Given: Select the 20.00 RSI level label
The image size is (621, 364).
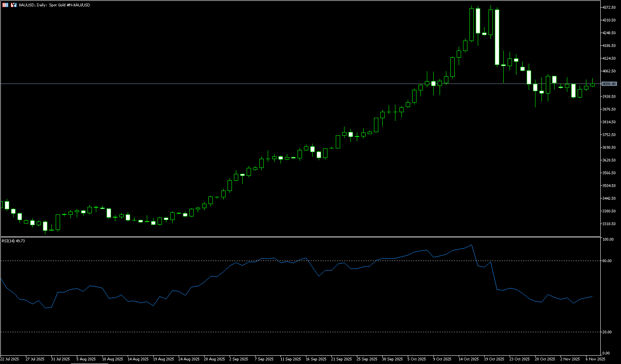Looking at the screenshot, I should (607, 332).
